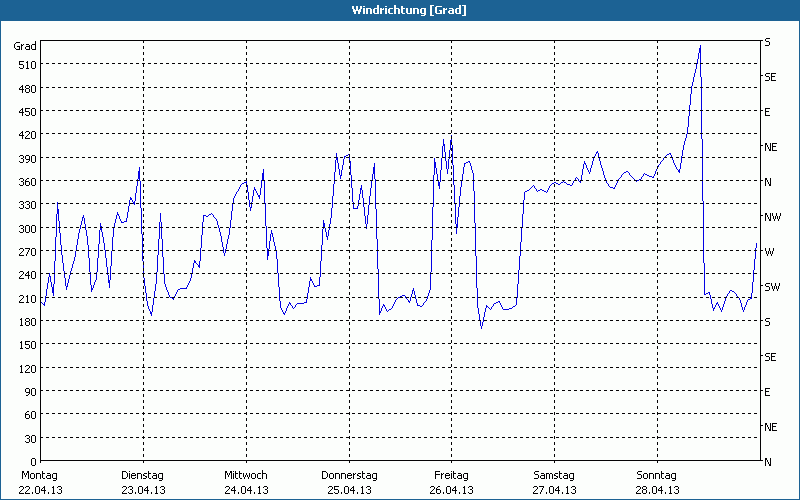Select the 'Donnerstag' day label
Viewport: 800px width, 500px height.
(x=349, y=476)
